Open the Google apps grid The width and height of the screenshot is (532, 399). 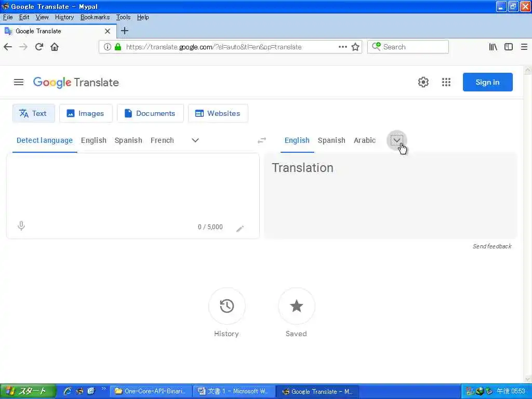tap(446, 82)
